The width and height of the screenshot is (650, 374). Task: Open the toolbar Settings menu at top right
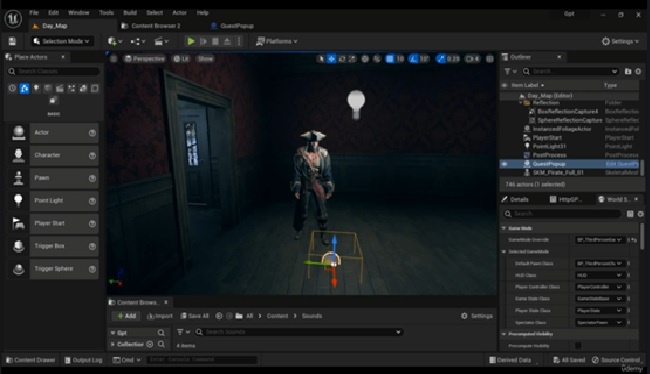click(x=620, y=41)
